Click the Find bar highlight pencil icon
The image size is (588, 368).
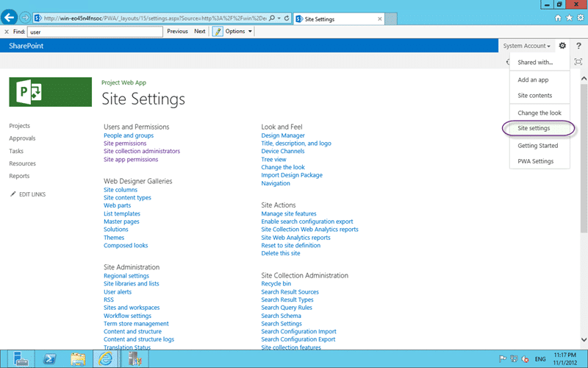click(218, 31)
